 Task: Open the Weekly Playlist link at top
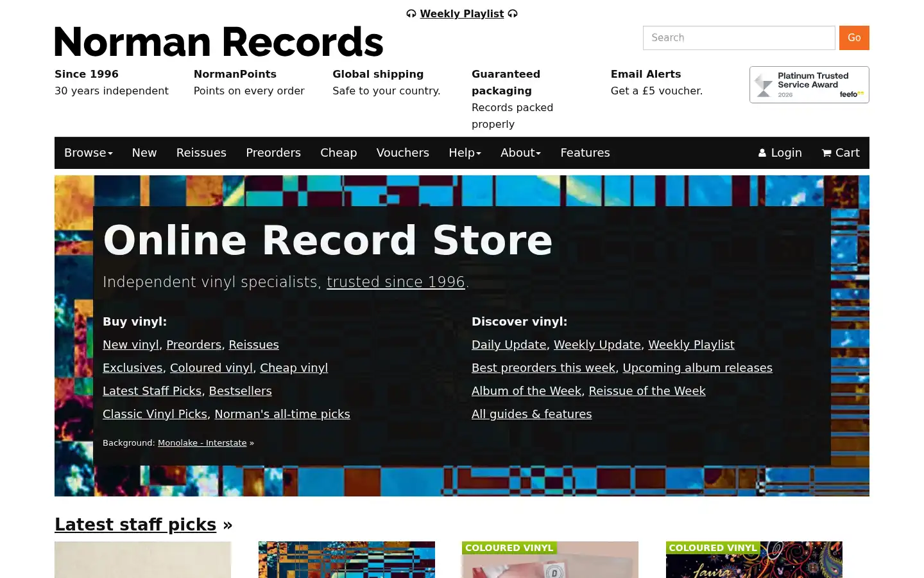pyautogui.click(x=462, y=13)
